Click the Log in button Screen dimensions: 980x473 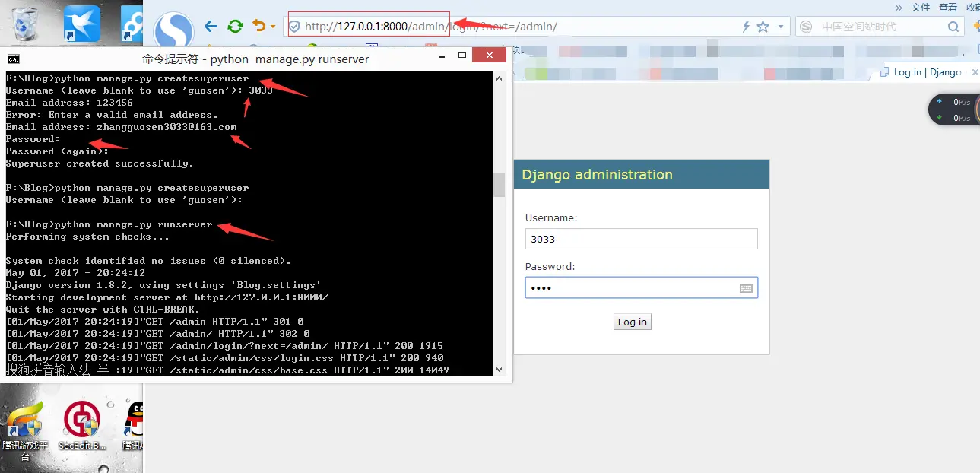633,322
